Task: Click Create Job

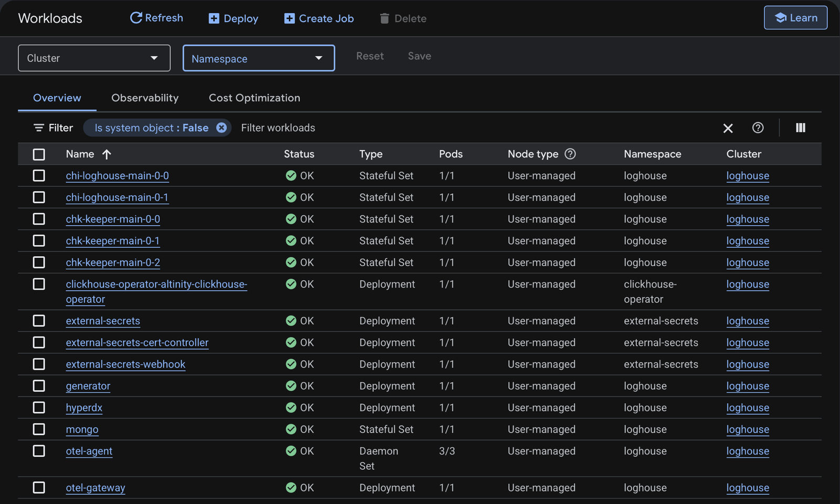Action: pos(319,18)
